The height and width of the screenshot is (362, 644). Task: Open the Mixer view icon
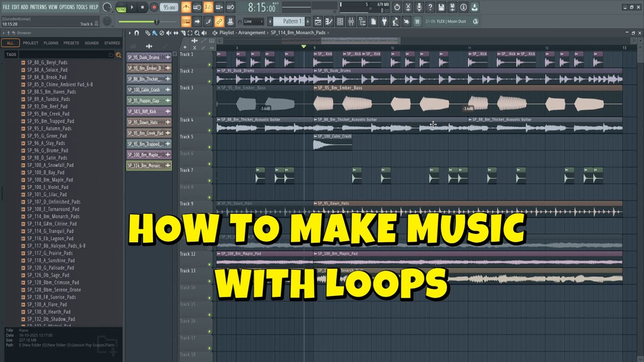point(351,22)
